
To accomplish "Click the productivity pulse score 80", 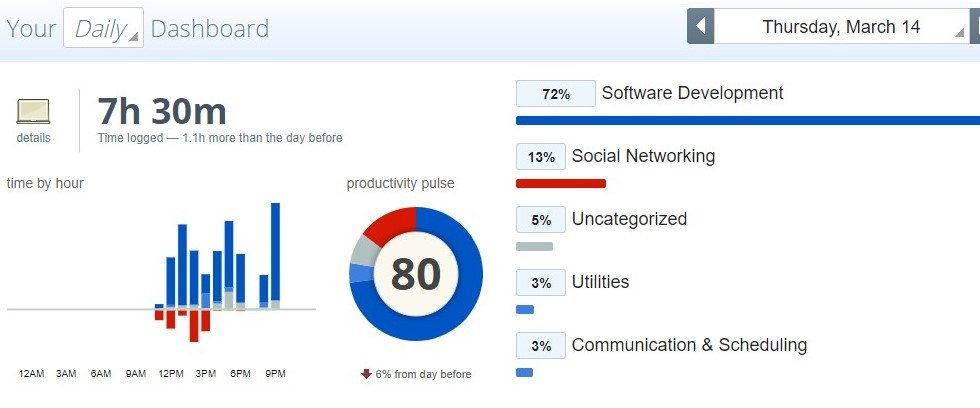I will [415, 273].
